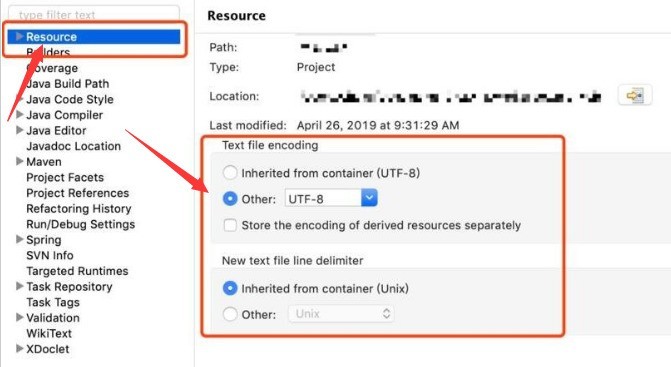Choose Inherited from container (Unix) delimiter
This screenshot has width=671, height=367.
(x=230, y=288)
